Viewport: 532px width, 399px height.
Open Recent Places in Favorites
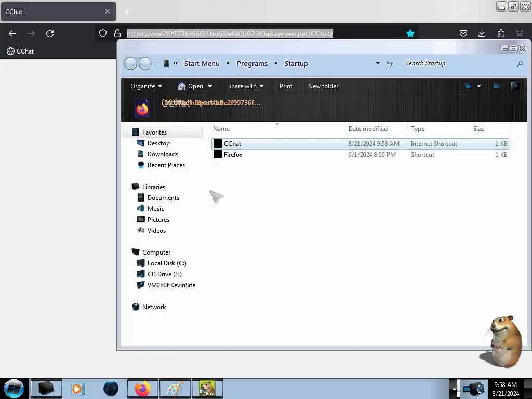166,165
